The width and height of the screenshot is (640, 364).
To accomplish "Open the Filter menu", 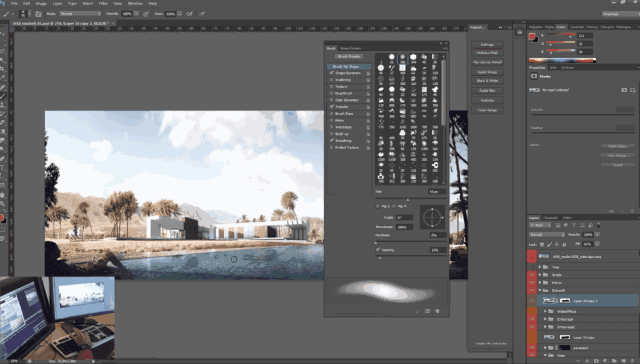I will pos(103,3).
